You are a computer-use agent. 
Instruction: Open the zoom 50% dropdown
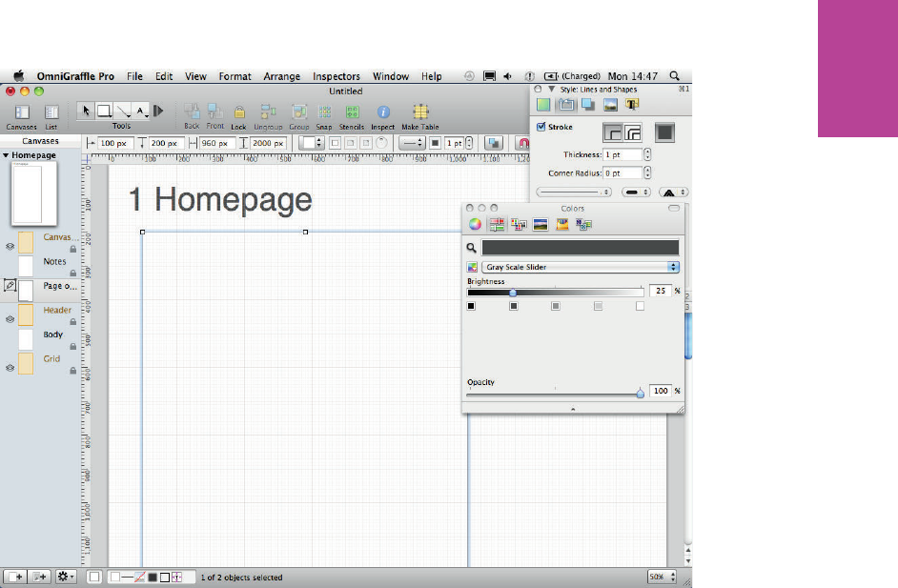tap(662, 577)
